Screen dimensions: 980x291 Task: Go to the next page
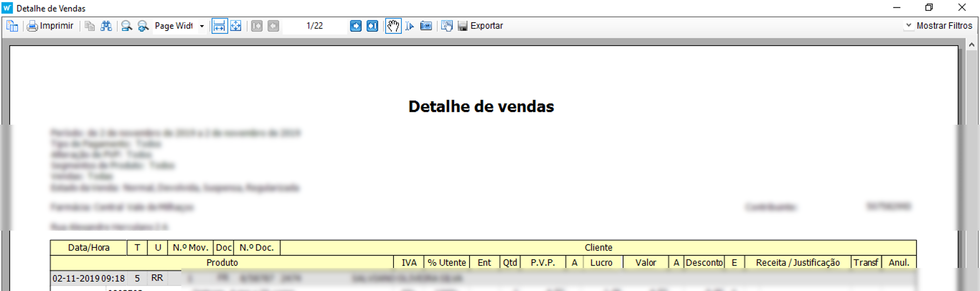[356, 26]
